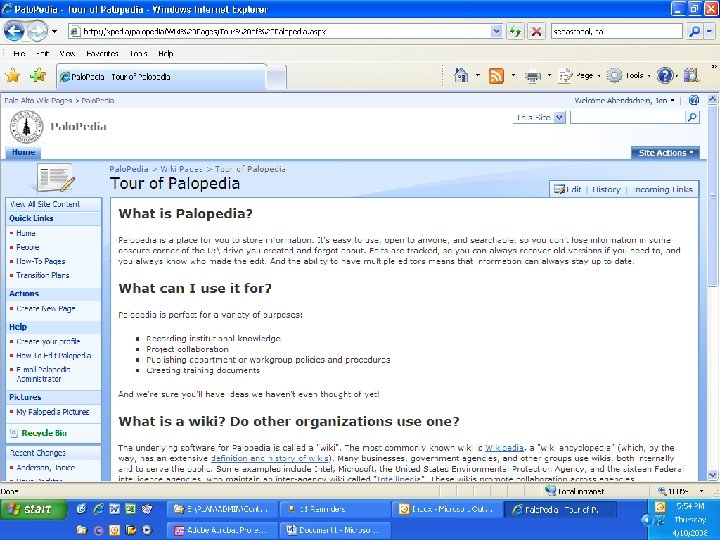This screenshot has width=720, height=540.
Task: Refresh the page with the green arrows icon
Action: 516,31
